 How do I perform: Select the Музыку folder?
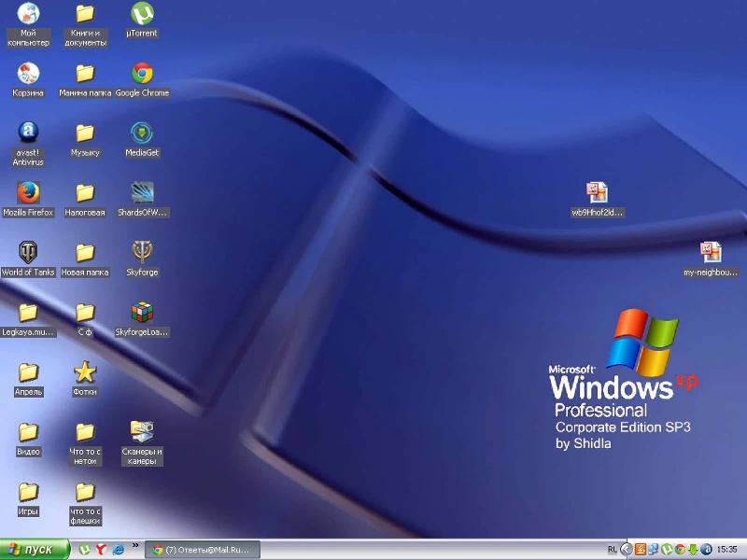pos(85,139)
